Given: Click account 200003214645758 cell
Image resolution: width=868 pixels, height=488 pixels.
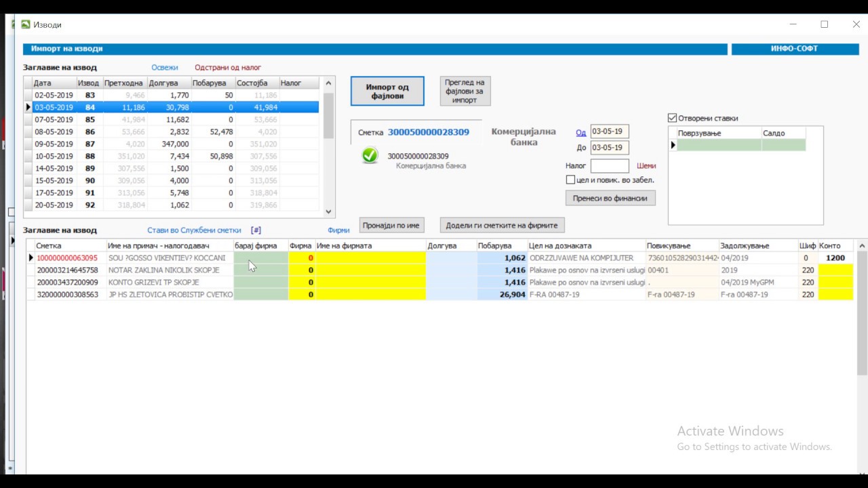Looking at the screenshot, I should coord(71,270).
